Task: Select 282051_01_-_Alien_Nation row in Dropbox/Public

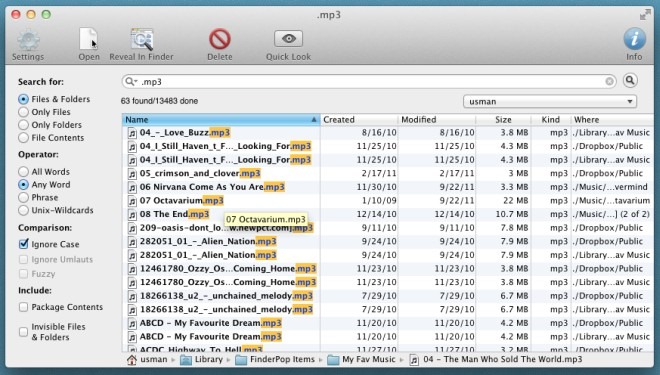Action: [388, 241]
